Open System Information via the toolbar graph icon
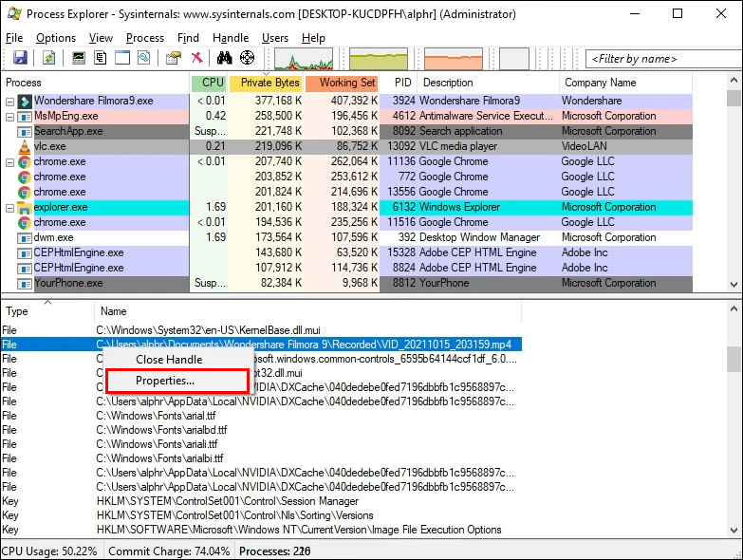Screen dimensions: 743x560 [79, 58]
